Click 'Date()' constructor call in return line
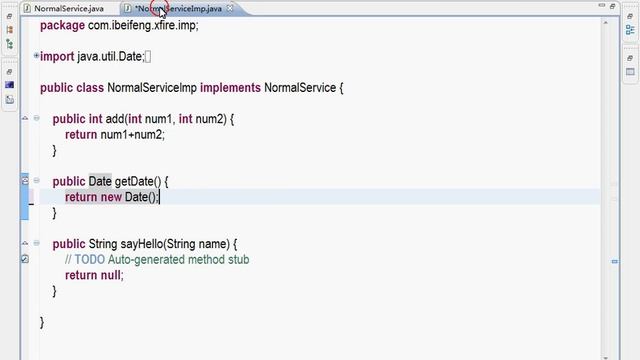This screenshot has height=360, width=640. click(140, 197)
